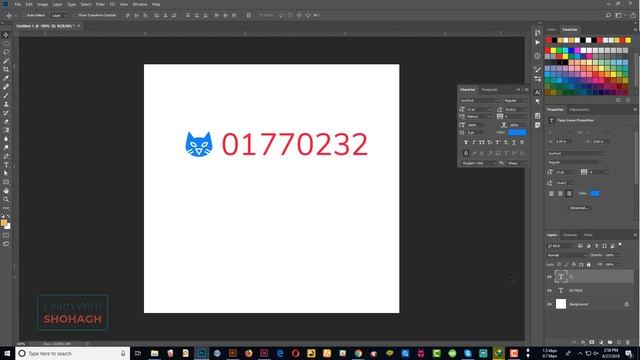Select the Magic Wand tool
Viewport: 640px width, 360px height.
coord(6,60)
